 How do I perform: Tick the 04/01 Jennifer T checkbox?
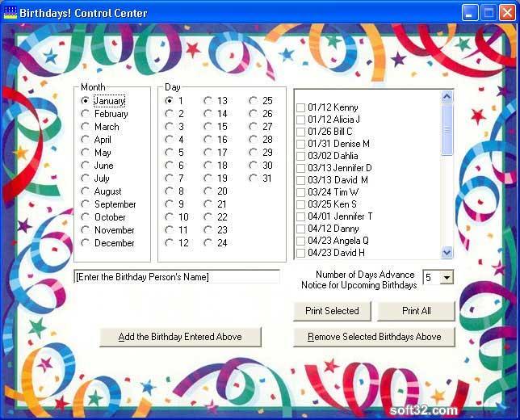point(301,216)
